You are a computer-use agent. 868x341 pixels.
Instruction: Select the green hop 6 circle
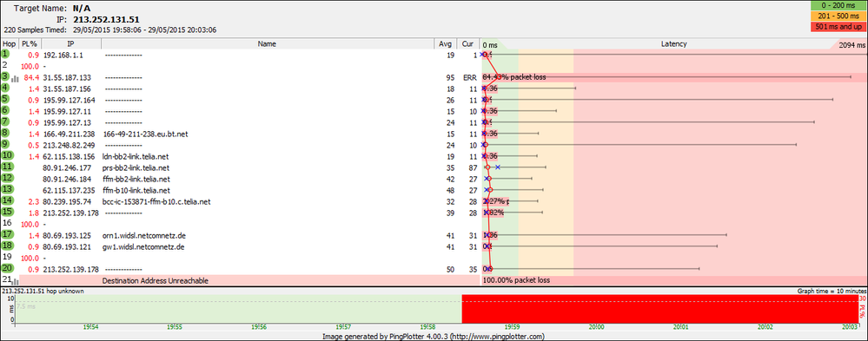point(5,110)
